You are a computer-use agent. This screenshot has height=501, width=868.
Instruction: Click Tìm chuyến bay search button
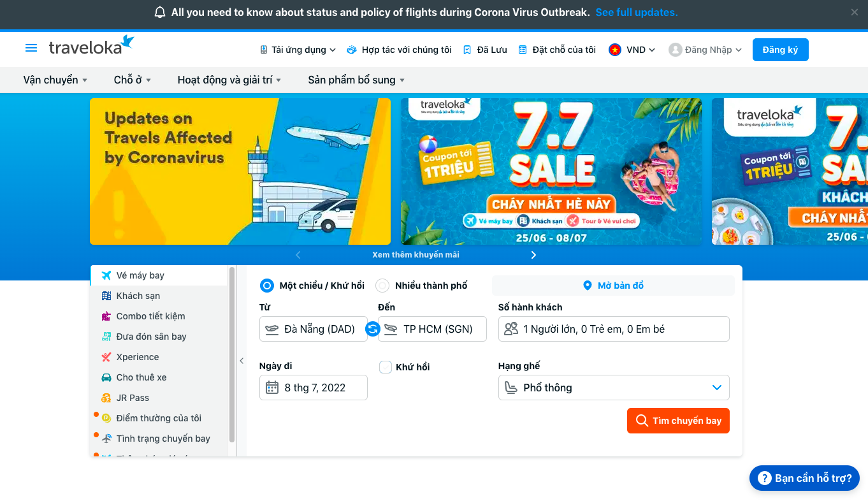(678, 421)
